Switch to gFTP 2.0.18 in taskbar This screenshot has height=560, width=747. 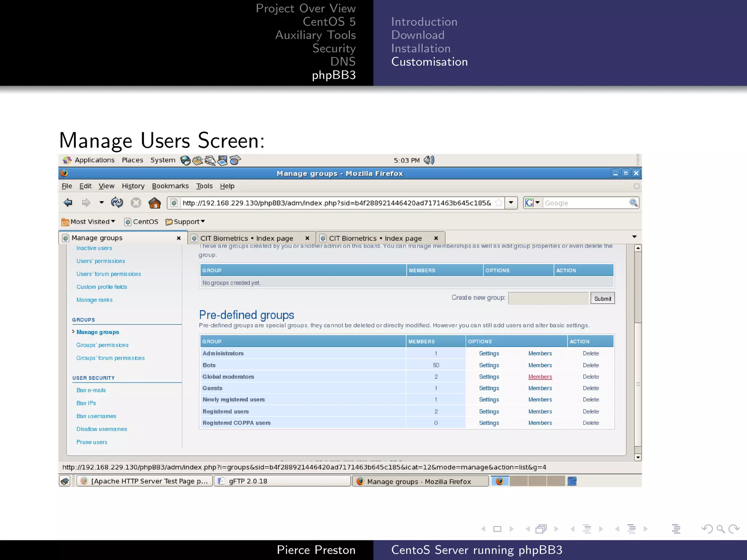click(282, 481)
